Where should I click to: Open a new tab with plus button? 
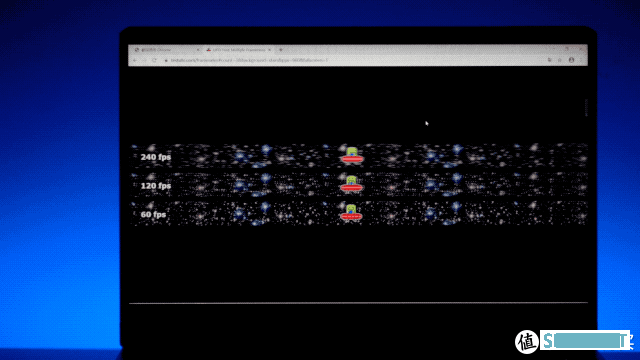click(x=280, y=50)
